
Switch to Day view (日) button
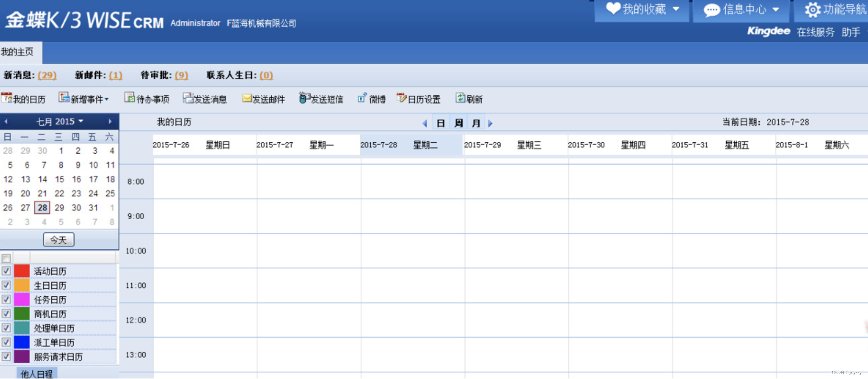(441, 123)
